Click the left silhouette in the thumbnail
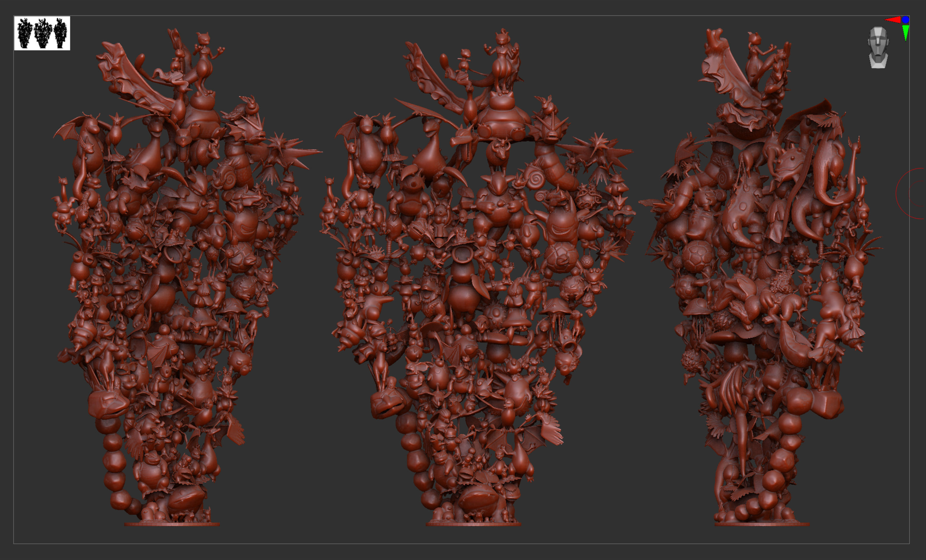 25,33
